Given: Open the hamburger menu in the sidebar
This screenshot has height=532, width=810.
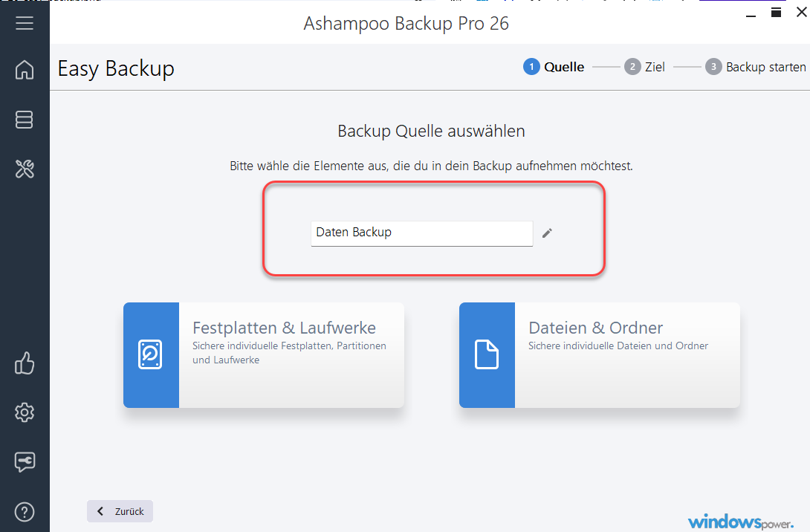Looking at the screenshot, I should point(25,23).
